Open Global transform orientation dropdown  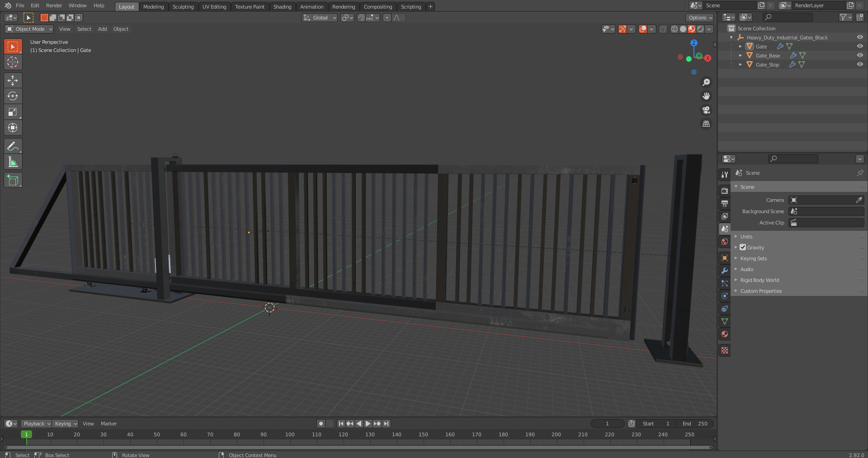(320, 18)
